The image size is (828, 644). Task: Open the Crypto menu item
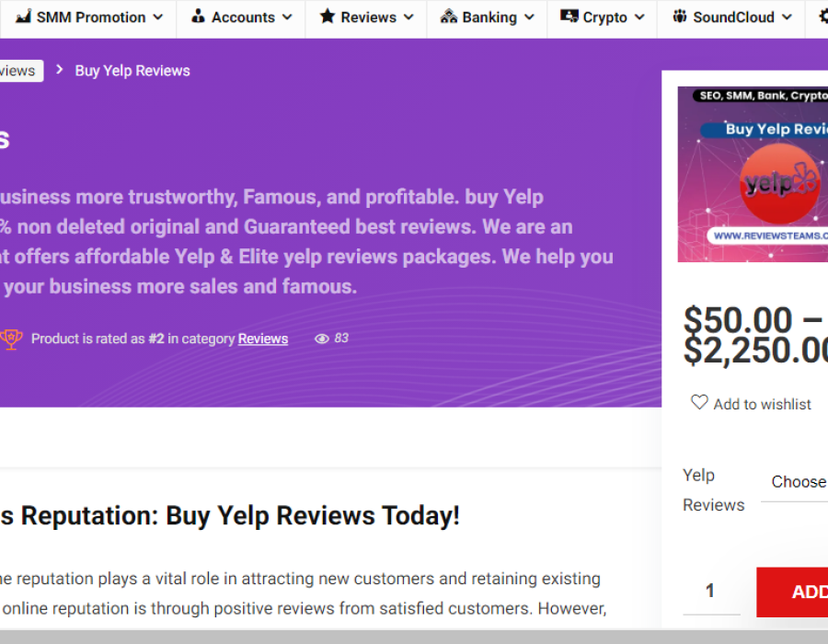click(604, 17)
